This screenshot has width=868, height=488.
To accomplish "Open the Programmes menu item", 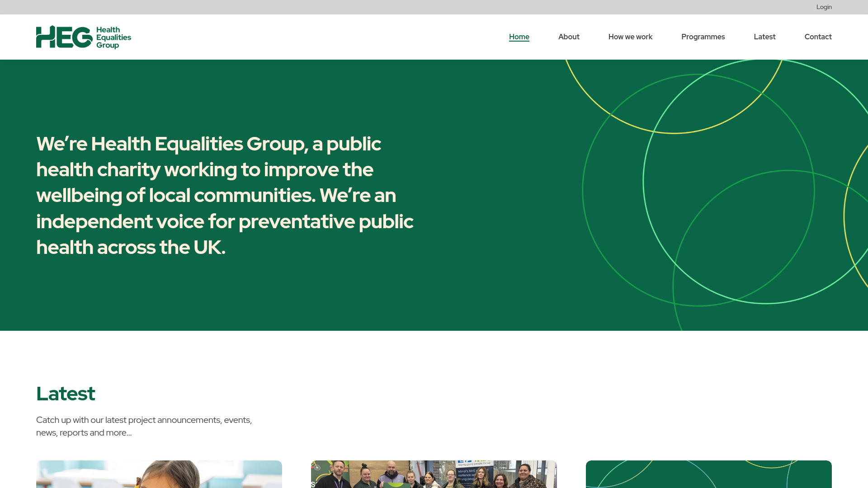I will coord(703,37).
